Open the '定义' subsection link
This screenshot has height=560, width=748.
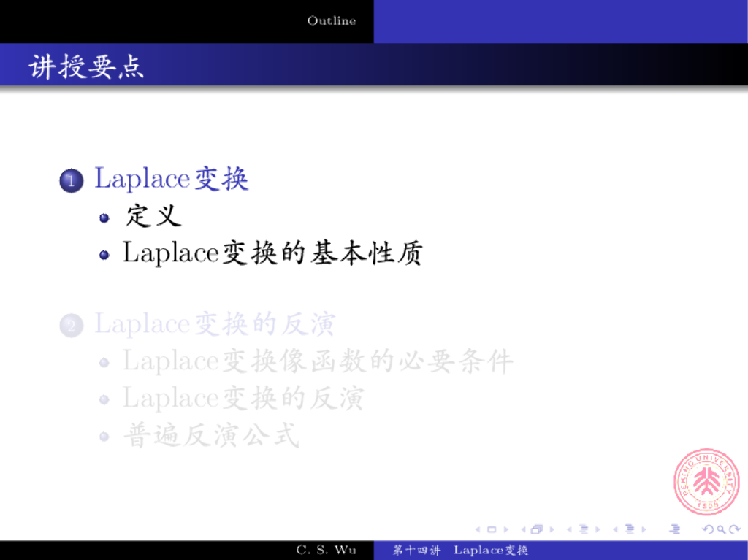153,216
